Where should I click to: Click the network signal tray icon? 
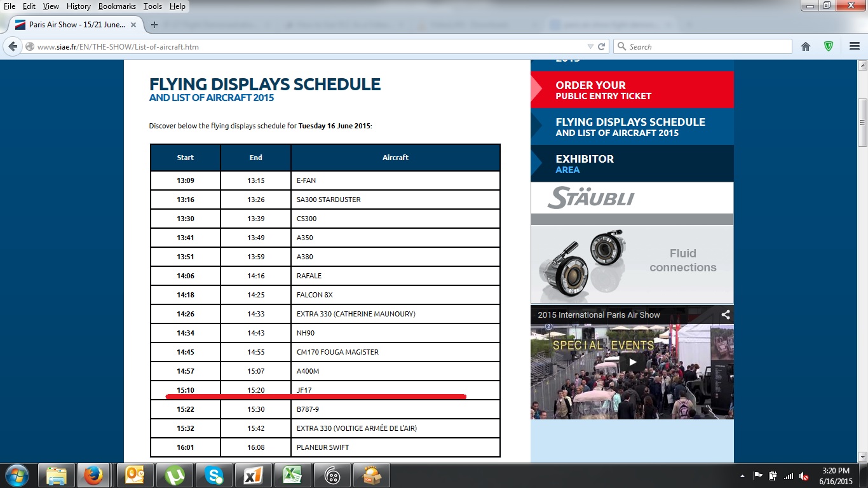pyautogui.click(x=789, y=476)
